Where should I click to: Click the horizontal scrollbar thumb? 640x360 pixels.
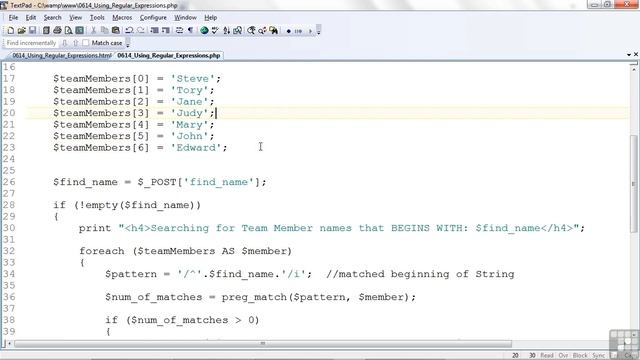click(x=263, y=344)
